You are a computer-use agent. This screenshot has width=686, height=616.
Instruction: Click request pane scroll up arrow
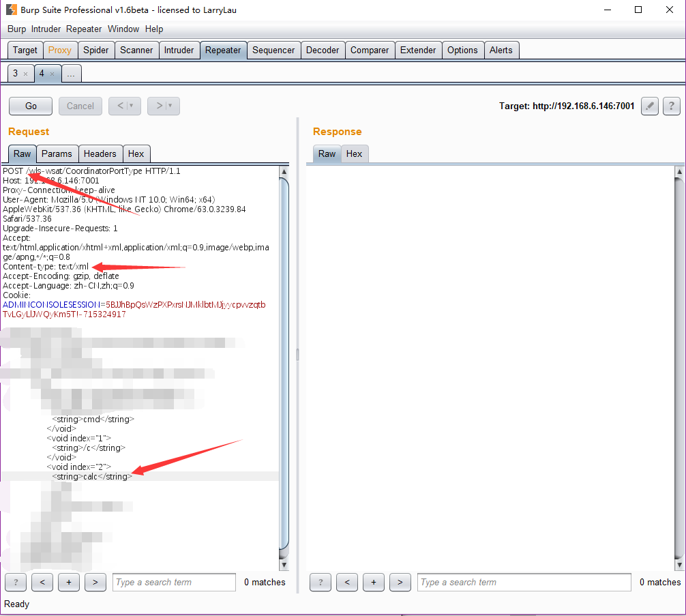(x=284, y=172)
